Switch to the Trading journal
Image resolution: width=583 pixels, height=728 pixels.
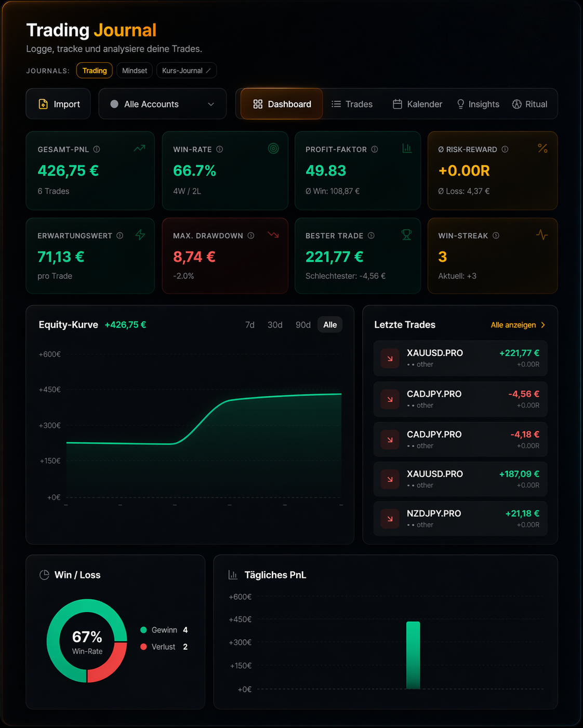coord(95,71)
